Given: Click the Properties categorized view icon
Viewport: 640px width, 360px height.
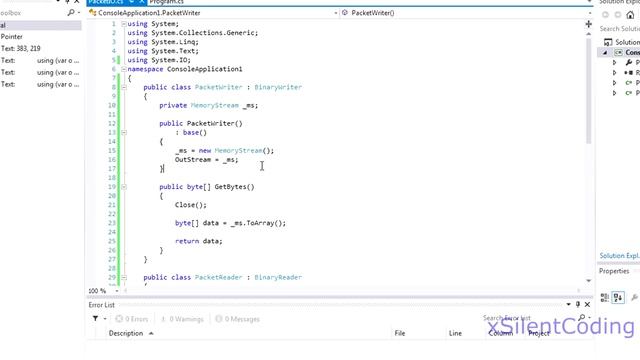Looking at the screenshot, I should (605, 298).
